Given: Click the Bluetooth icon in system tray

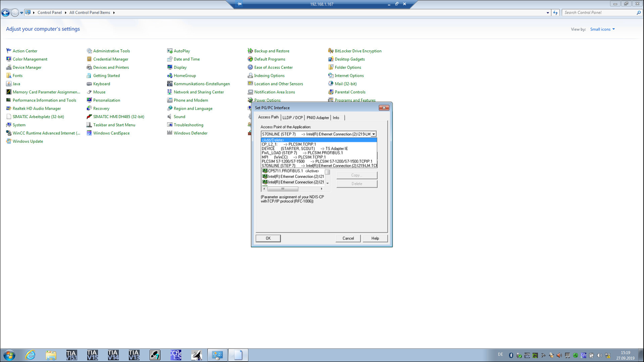Looking at the screenshot, I should (510, 355).
